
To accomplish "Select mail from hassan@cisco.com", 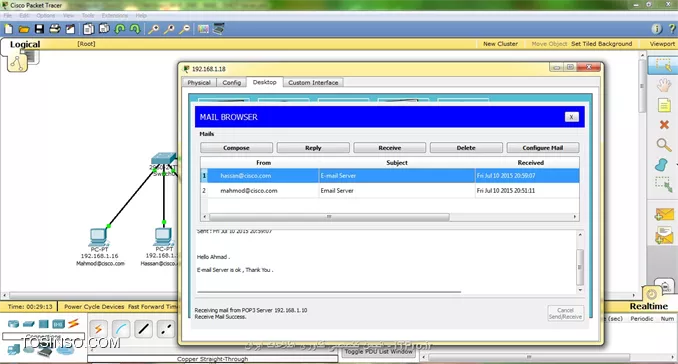I will [390, 176].
